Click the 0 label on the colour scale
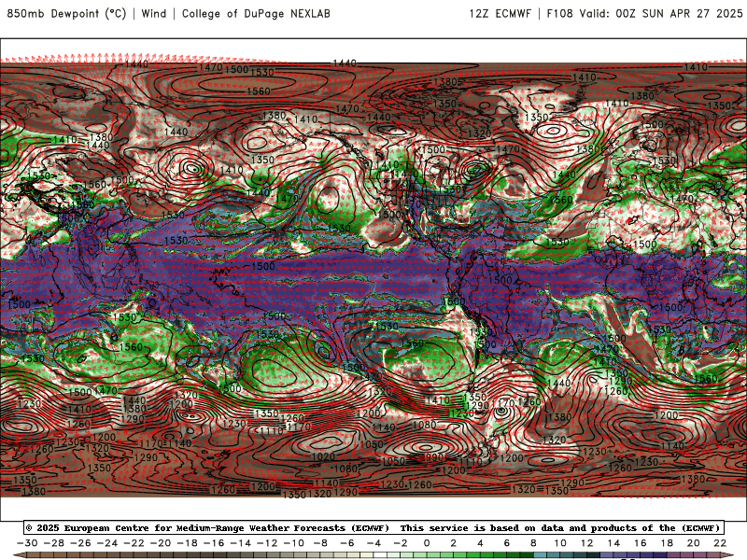Screen dimensions: 747x560 (427, 543)
